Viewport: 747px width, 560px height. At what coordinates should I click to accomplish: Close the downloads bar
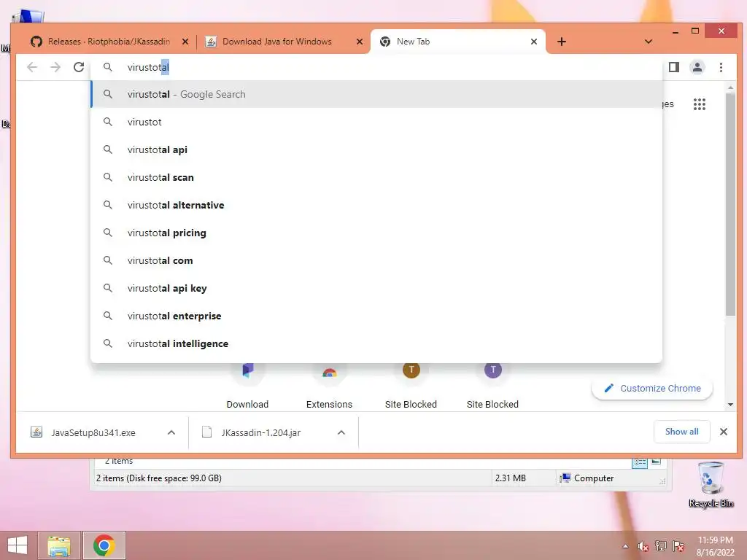pos(723,432)
